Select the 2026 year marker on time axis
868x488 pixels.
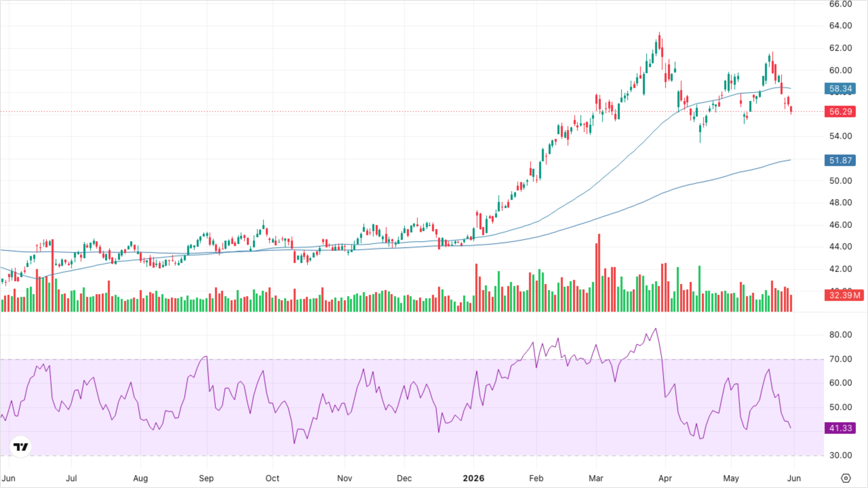pos(473,478)
